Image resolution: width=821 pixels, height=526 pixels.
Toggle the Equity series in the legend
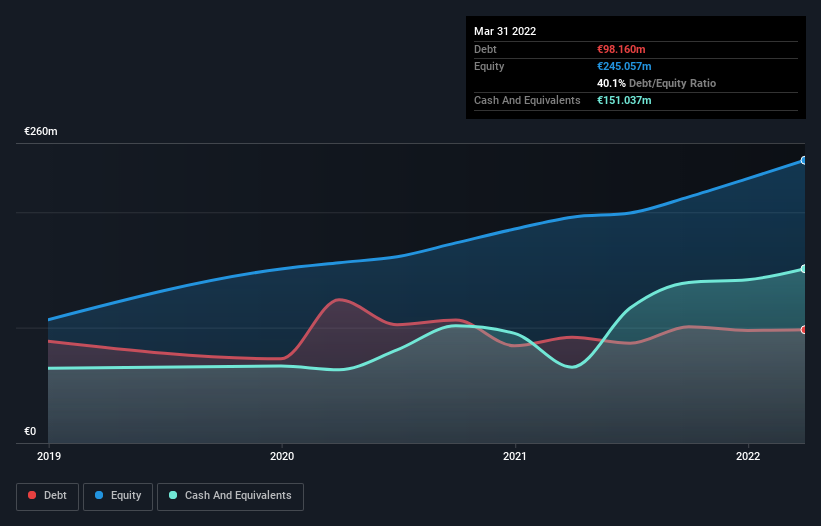click(118, 496)
